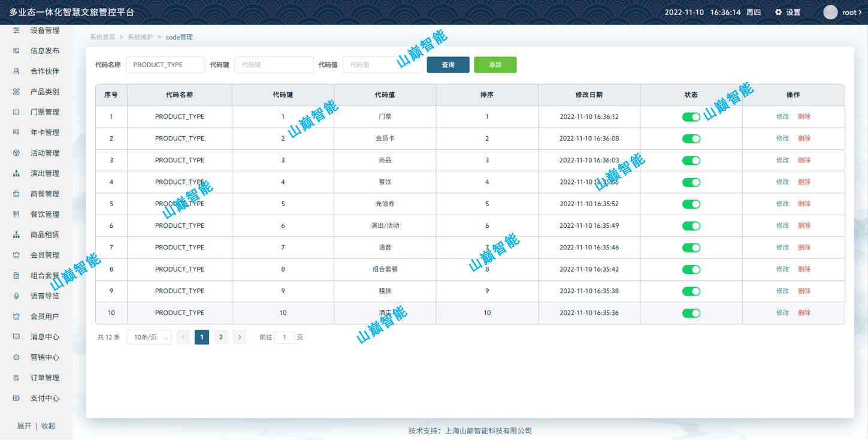
Task: Click the 餐饮管理 sidebar icon
Action: click(x=16, y=214)
